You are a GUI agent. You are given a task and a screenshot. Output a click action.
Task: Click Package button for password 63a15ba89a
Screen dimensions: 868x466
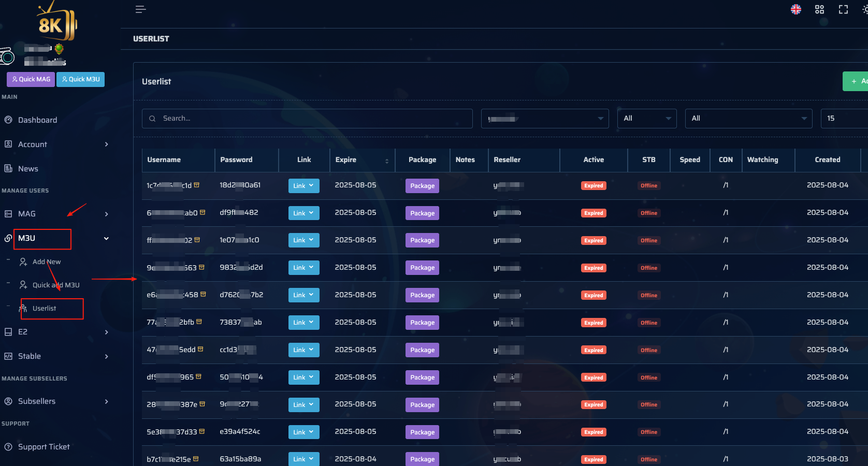click(422, 459)
